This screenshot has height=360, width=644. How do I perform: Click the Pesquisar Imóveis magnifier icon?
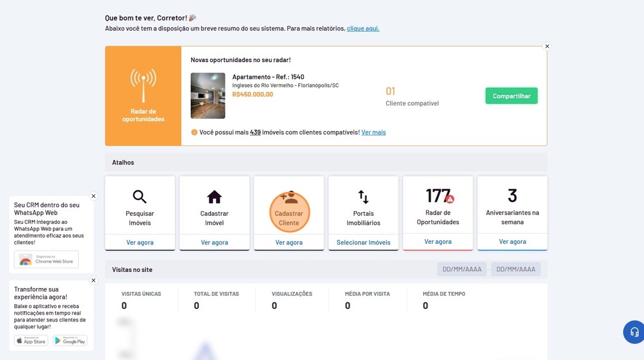[140, 197]
